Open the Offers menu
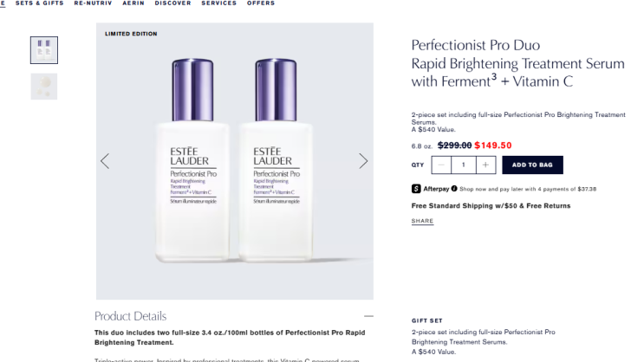The height and width of the screenshot is (362, 644). [261, 3]
